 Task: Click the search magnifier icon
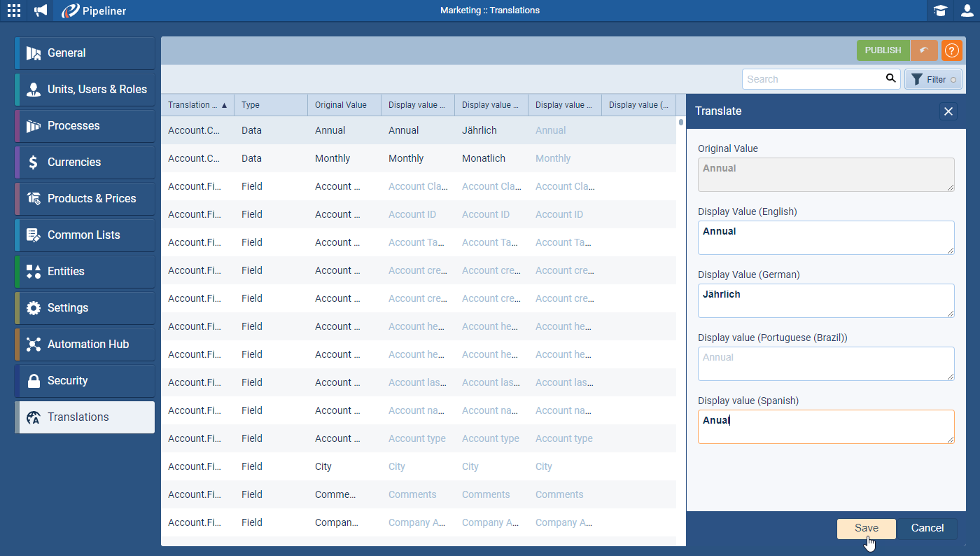[x=890, y=78]
